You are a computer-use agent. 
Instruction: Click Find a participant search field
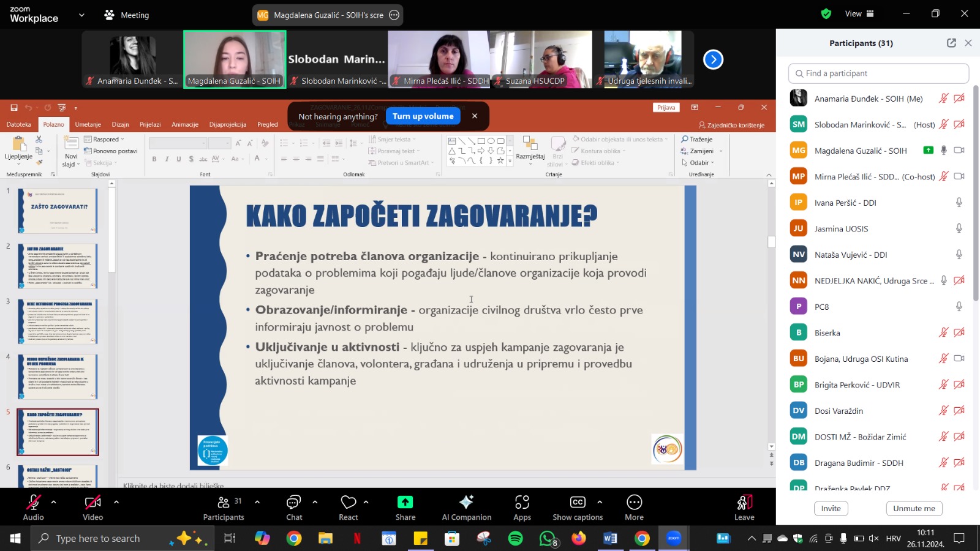click(878, 73)
